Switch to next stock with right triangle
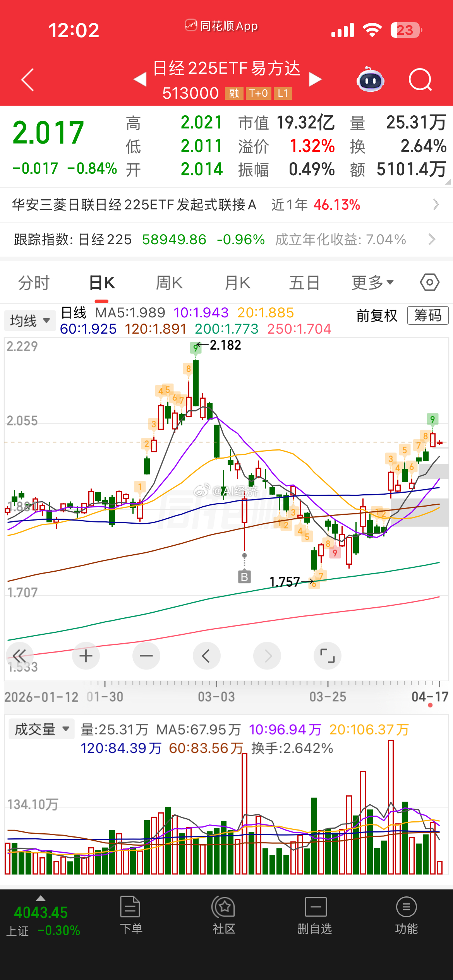453x980 pixels. click(315, 79)
